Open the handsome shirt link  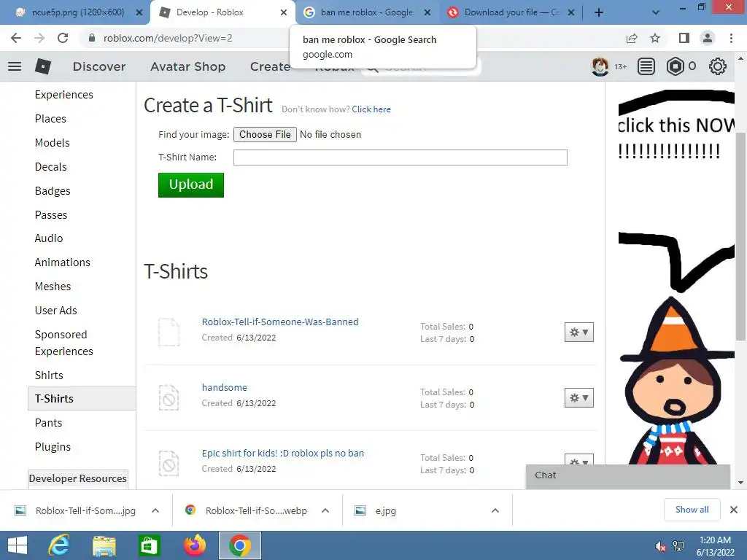pos(225,388)
